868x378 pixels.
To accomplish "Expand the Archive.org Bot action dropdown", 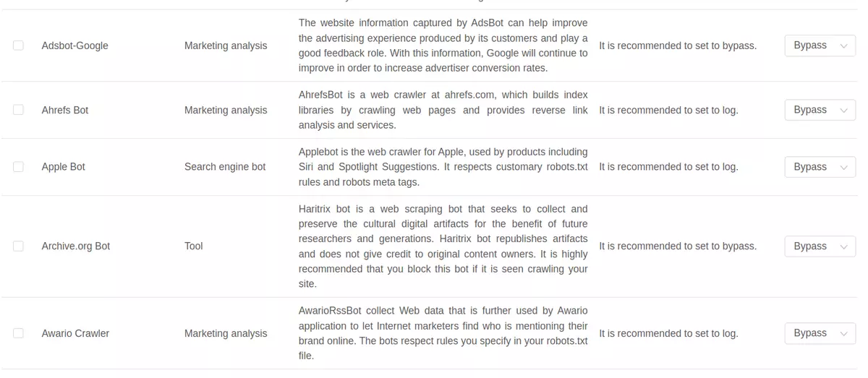I will (820, 246).
